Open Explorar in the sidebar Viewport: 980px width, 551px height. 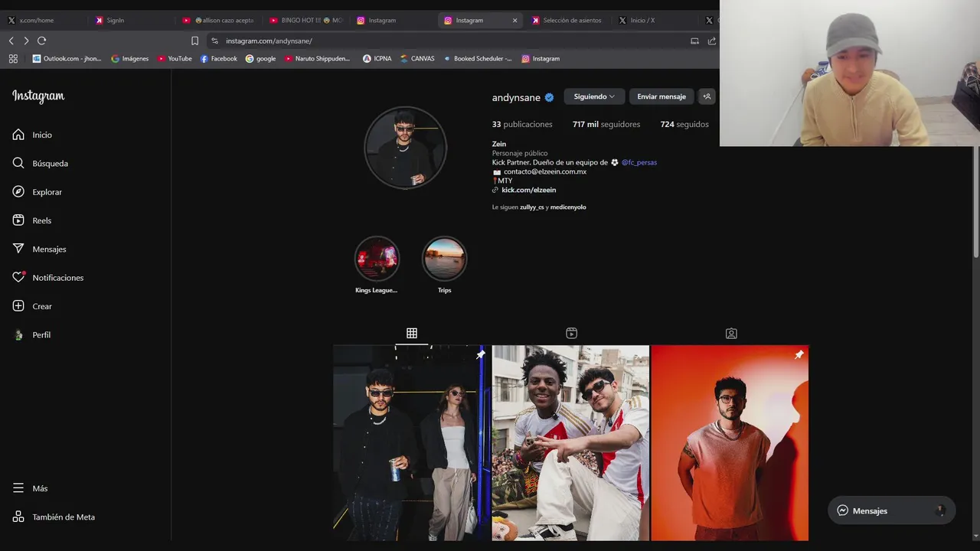pos(37,192)
